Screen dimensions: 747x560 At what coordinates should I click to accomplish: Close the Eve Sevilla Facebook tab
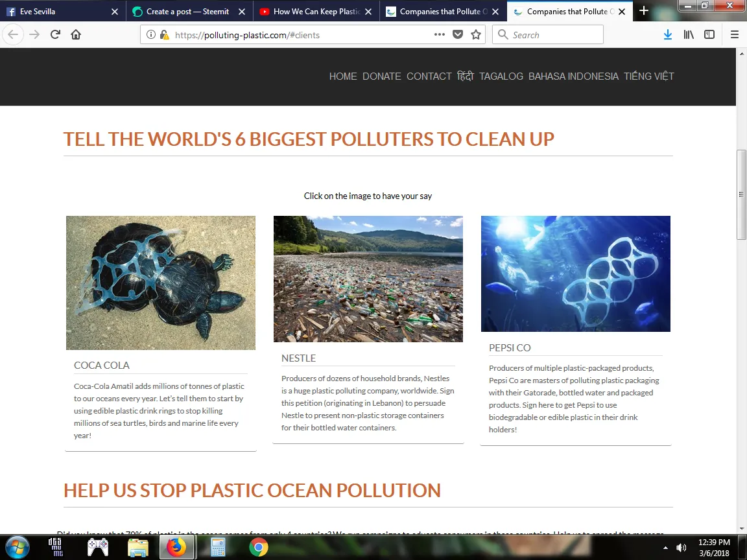[x=114, y=12]
